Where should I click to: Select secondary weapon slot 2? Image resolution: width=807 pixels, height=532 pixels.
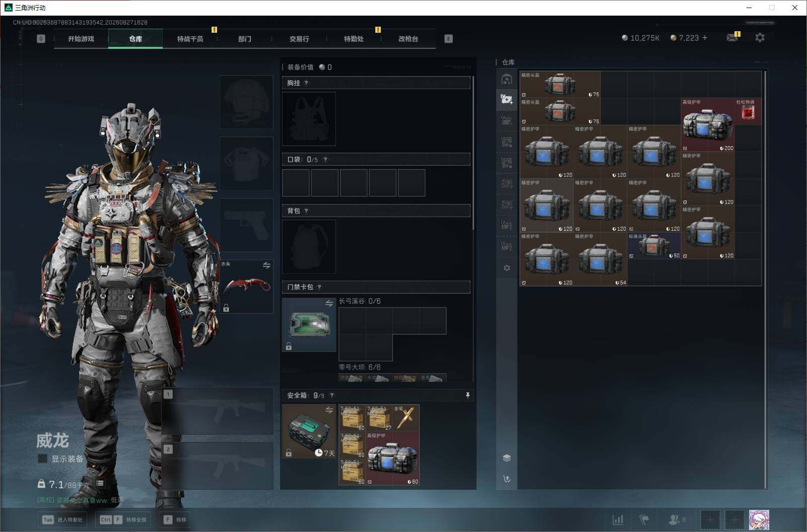(x=217, y=465)
